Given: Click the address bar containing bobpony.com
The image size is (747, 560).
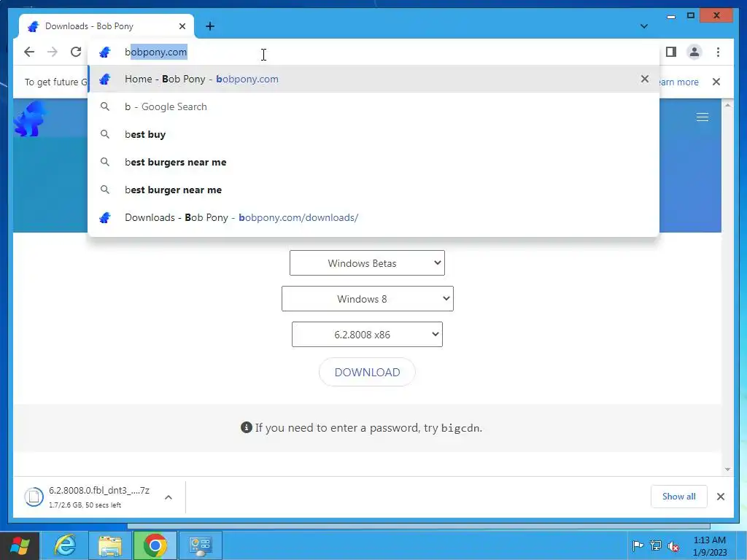Looking at the screenshot, I should point(373,52).
